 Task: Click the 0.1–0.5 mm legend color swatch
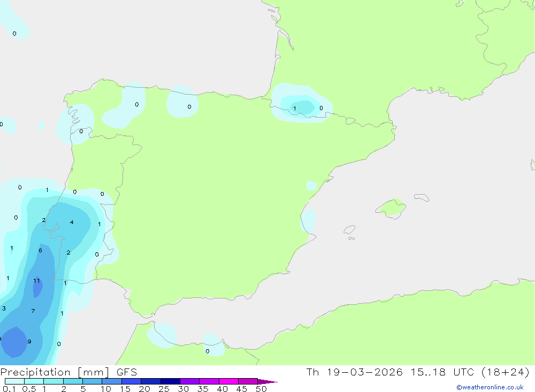[14, 381]
